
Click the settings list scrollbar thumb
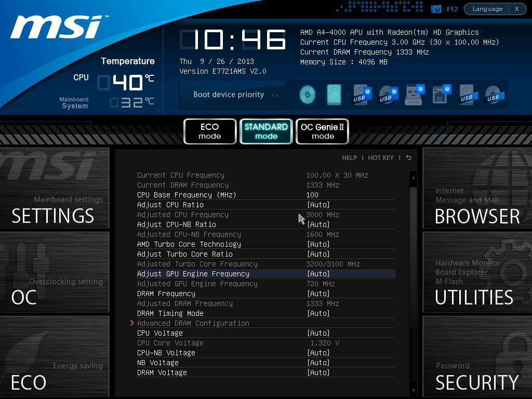(x=413, y=258)
